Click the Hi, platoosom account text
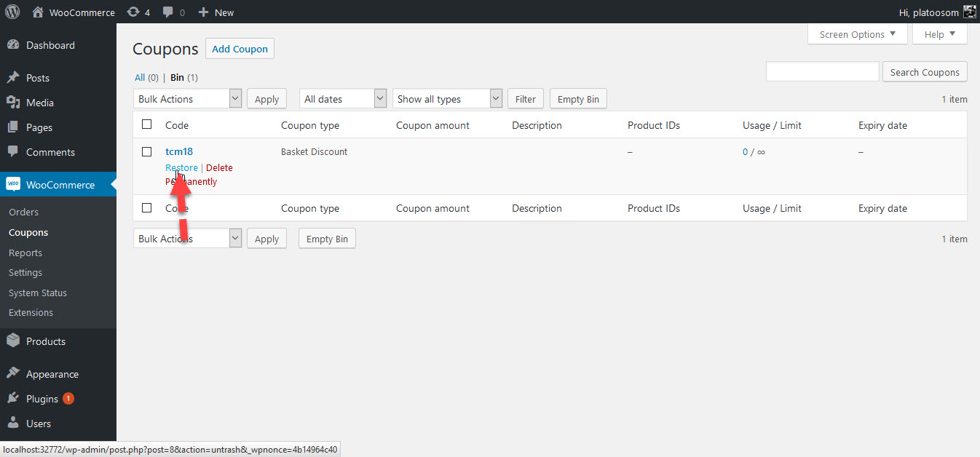Image resolution: width=980 pixels, height=457 pixels. pos(930,12)
